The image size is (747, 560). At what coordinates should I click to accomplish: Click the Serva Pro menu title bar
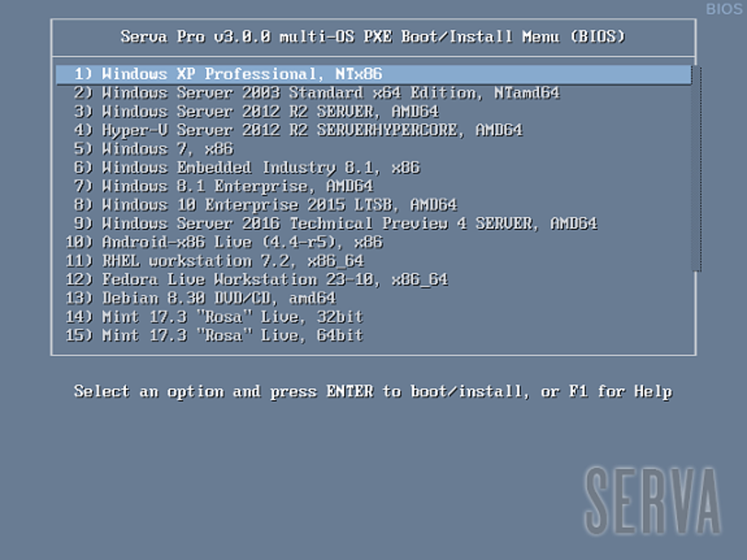(x=373, y=37)
